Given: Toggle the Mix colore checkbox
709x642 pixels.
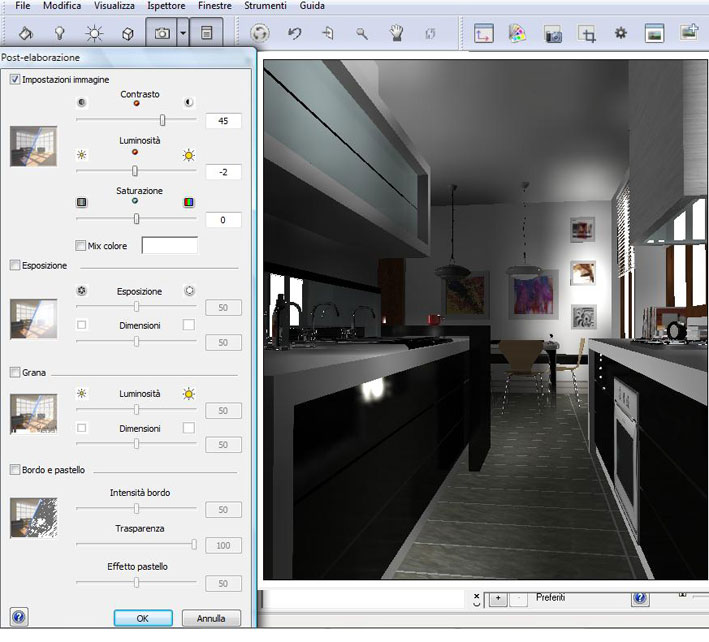Looking at the screenshot, I should 81,245.
